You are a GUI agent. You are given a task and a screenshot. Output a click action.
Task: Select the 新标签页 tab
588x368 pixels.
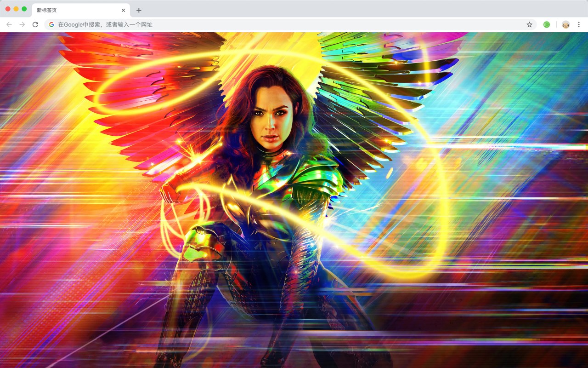(80, 10)
